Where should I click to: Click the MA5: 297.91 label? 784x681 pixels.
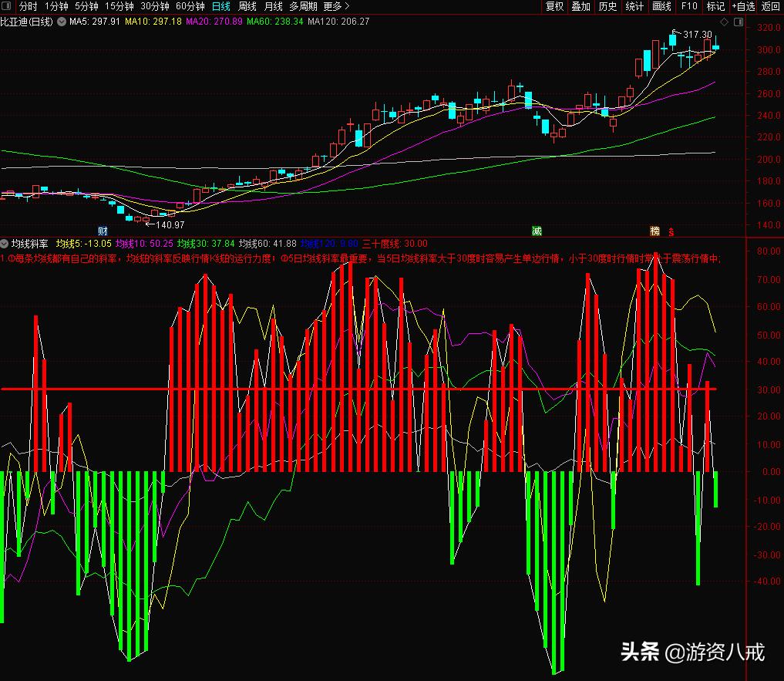coord(95,22)
